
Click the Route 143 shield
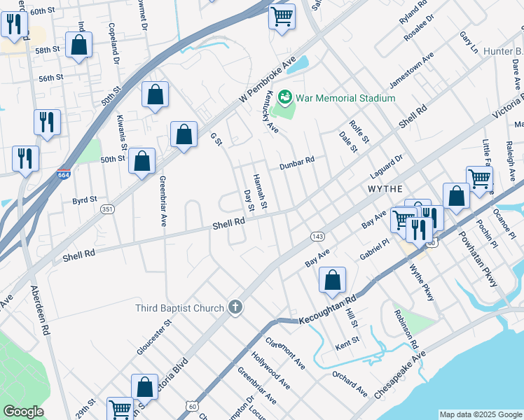[317, 237]
